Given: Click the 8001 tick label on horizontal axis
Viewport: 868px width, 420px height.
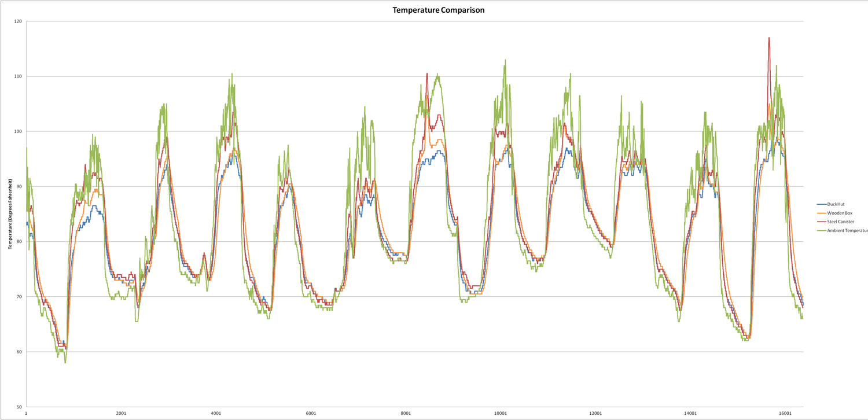Looking at the screenshot, I should coord(406,414).
